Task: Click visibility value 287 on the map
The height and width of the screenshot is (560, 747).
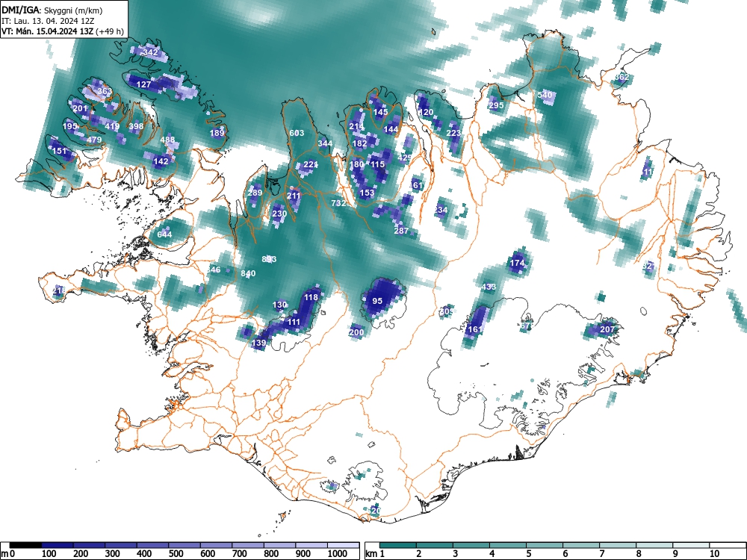Action: [401, 231]
